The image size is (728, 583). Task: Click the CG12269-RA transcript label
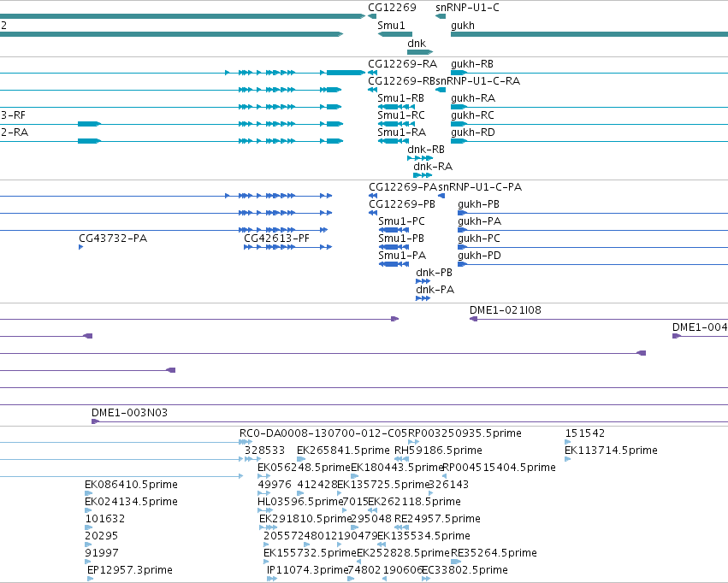click(x=402, y=64)
